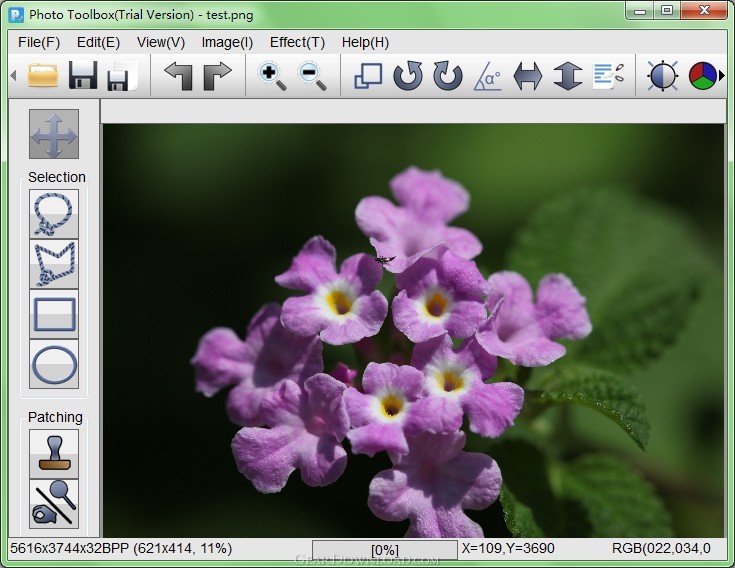
Task: Expand toolbar overflow with right arrow
Action: [x=722, y=75]
